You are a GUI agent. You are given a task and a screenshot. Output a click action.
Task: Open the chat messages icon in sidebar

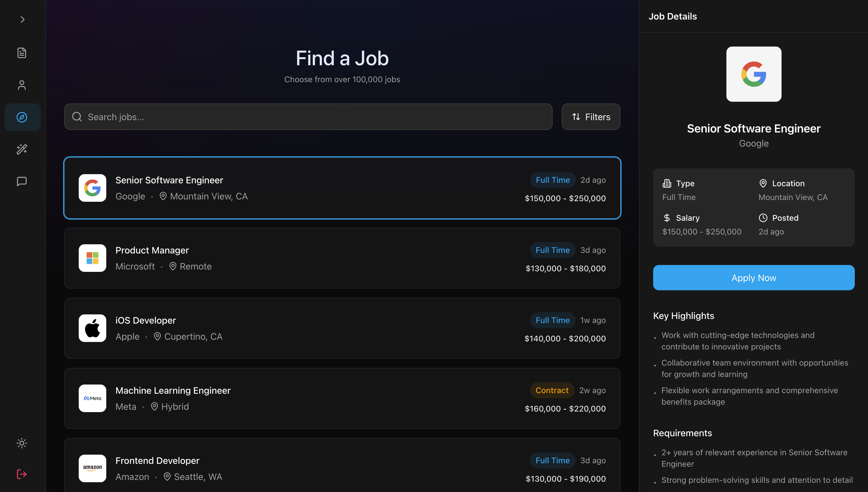(x=22, y=181)
